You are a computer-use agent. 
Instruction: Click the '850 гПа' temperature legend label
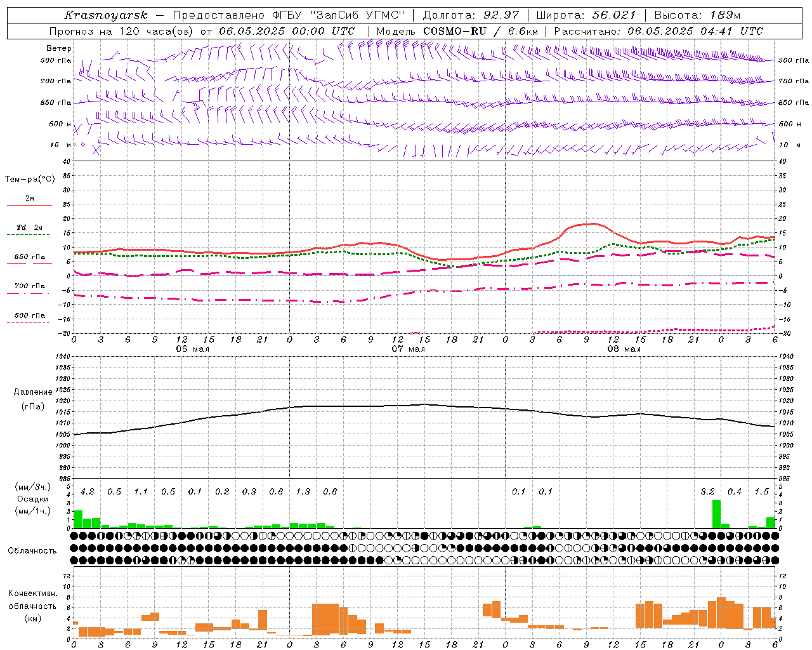click(29, 257)
